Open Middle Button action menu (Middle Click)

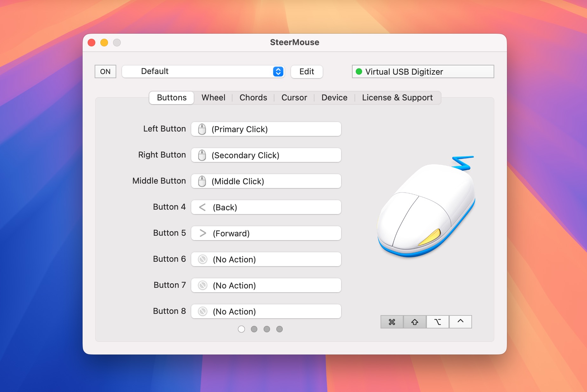click(266, 181)
